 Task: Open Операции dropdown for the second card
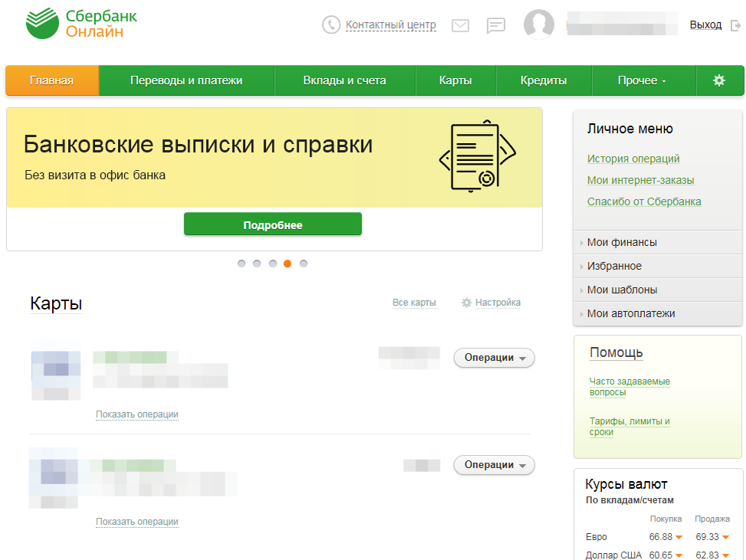494,465
